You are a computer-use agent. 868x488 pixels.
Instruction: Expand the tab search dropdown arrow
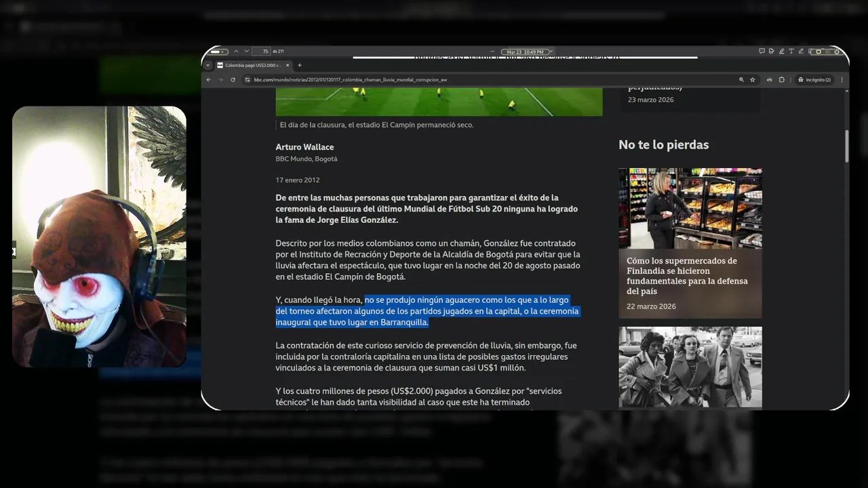coord(209,65)
